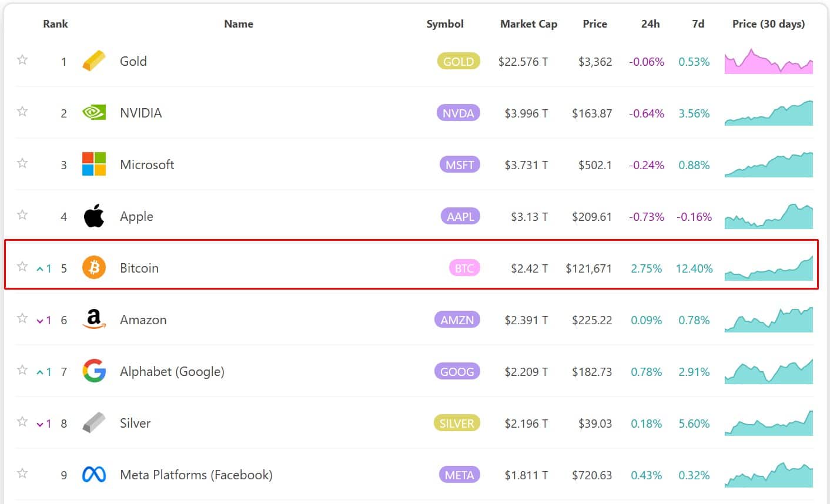Click the rank down arrow for Silver
This screenshot has height=504, width=830.
tap(40, 424)
